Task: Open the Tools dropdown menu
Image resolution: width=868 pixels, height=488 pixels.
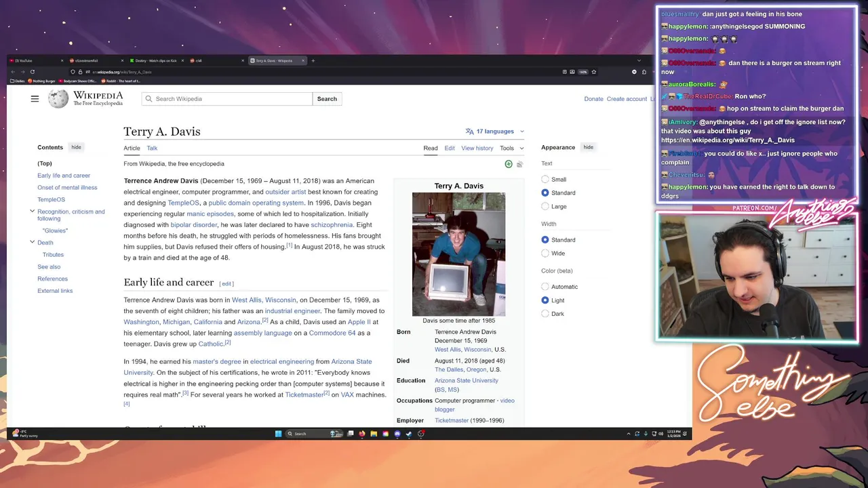Action: pyautogui.click(x=511, y=148)
